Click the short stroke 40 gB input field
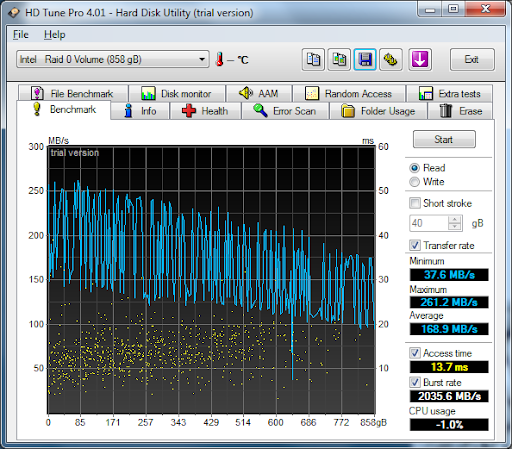The width and height of the screenshot is (512, 449). coord(429,223)
